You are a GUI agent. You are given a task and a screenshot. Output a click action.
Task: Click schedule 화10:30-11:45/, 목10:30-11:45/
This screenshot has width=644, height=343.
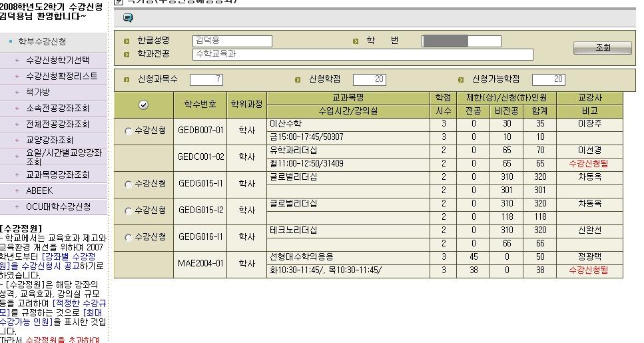point(326,270)
